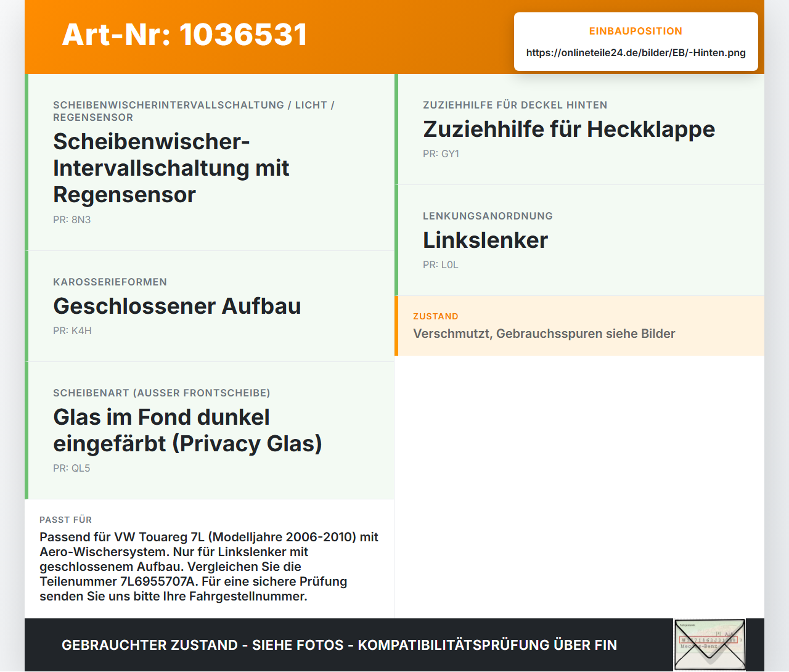The image size is (789, 672).
Task: Click the Passend für VW Touareg 7L paragraph
Action: pyautogui.click(x=209, y=567)
